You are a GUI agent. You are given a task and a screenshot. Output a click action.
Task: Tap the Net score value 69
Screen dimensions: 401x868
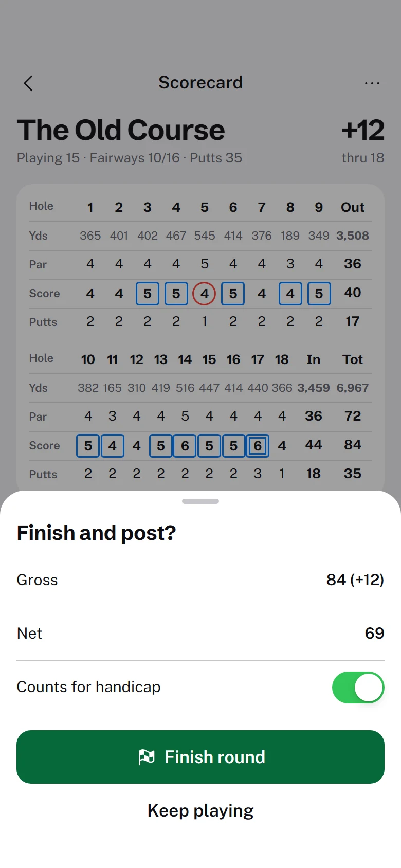374,634
